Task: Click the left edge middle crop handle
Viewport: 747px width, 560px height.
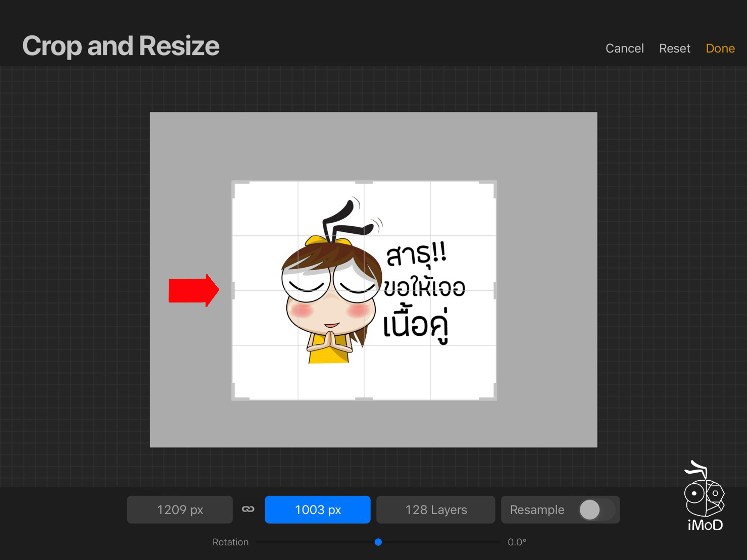Action: (x=233, y=290)
